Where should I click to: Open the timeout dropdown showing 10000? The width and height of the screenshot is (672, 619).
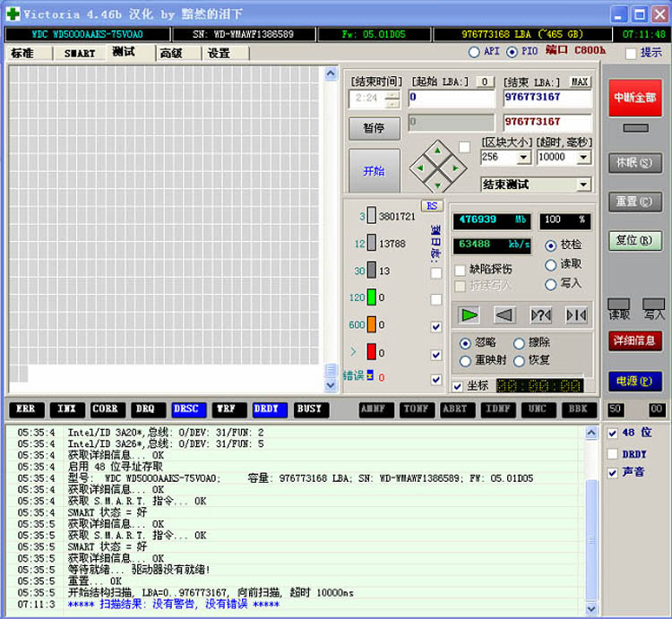coord(583,158)
